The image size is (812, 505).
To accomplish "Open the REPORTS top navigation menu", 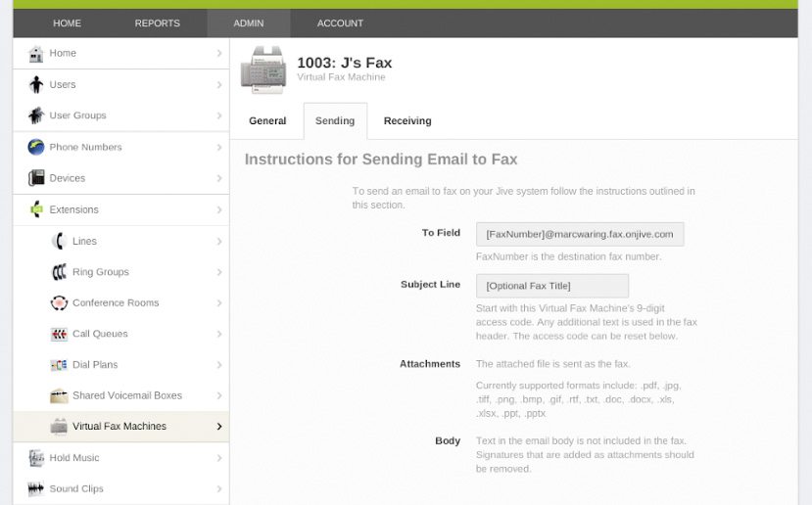I will click(x=158, y=23).
